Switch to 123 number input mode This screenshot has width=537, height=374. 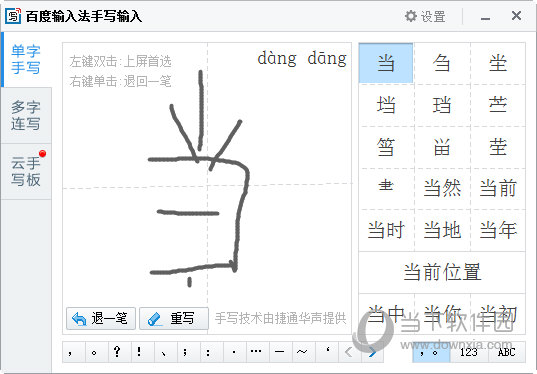(x=469, y=352)
